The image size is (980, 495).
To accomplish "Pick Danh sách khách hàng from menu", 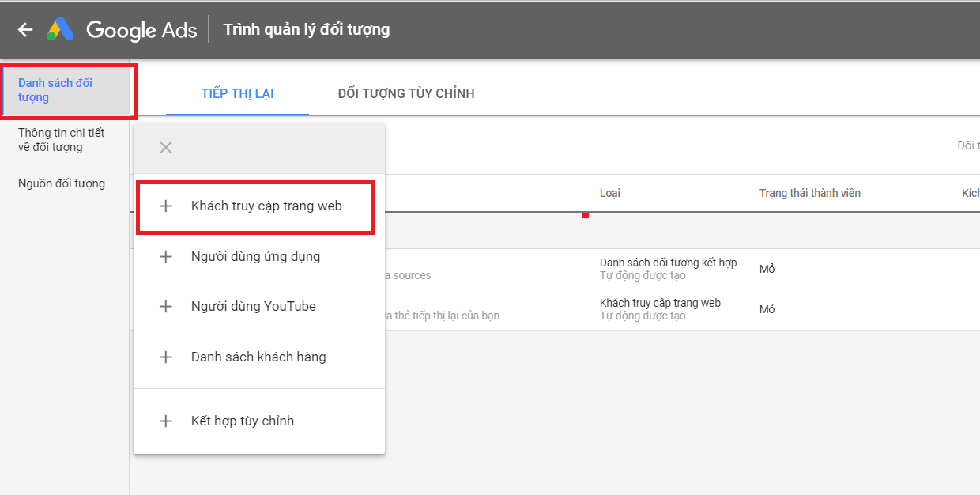I will [x=258, y=357].
